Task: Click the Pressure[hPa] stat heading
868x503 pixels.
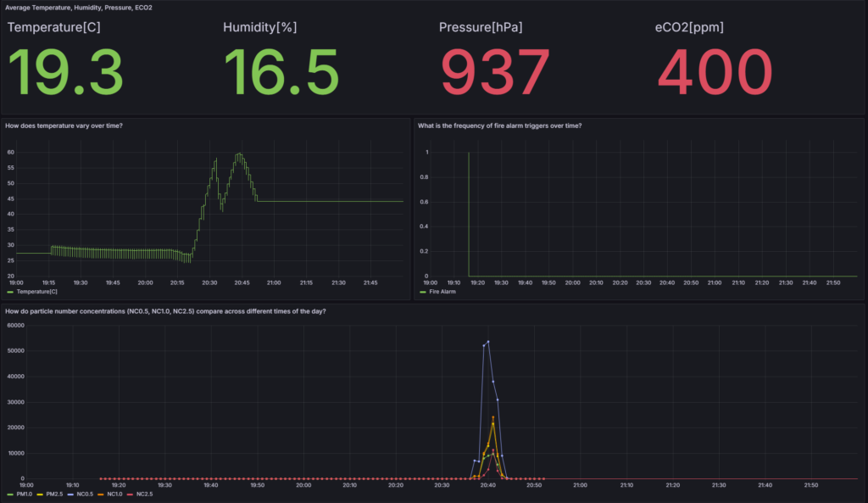Action: coord(480,27)
